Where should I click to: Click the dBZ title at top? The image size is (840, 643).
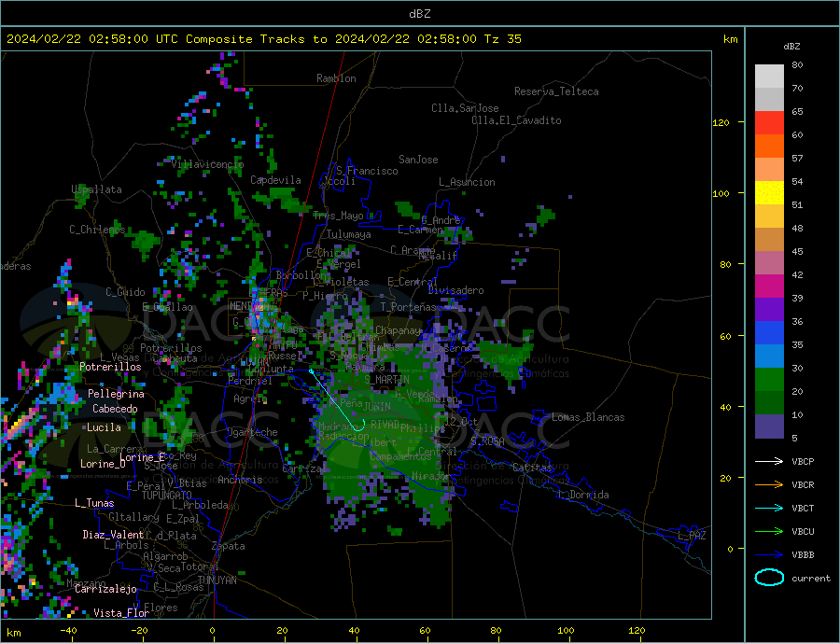pyautogui.click(x=419, y=14)
